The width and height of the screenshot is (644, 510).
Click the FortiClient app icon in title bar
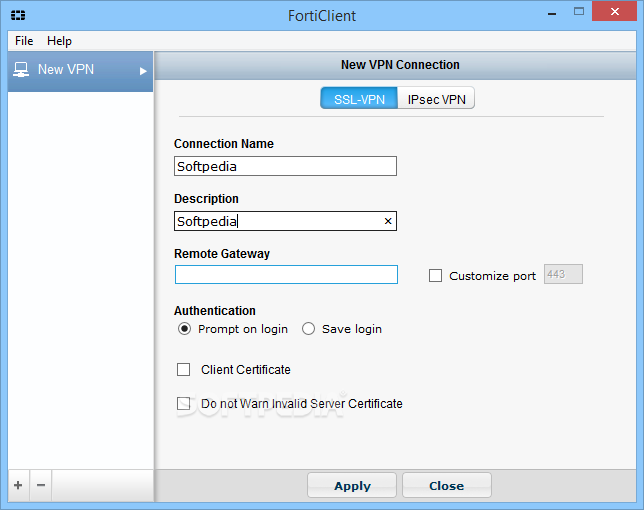tap(18, 16)
